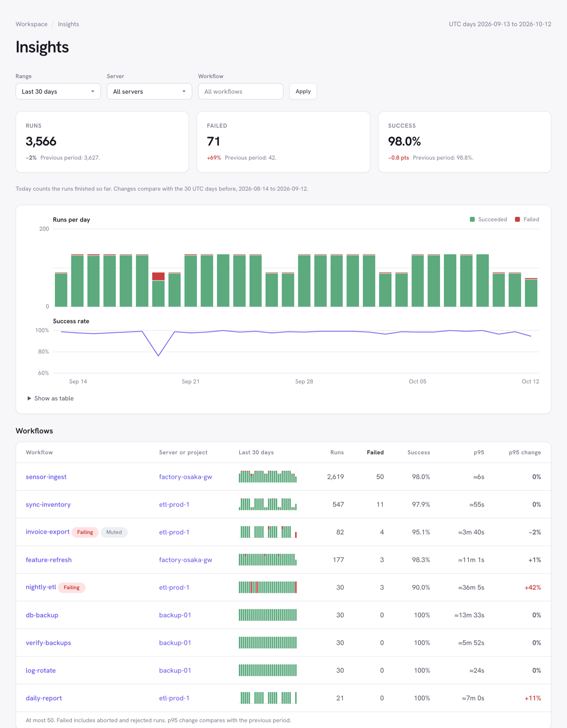Click the Success card value 98.0%

(404, 141)
